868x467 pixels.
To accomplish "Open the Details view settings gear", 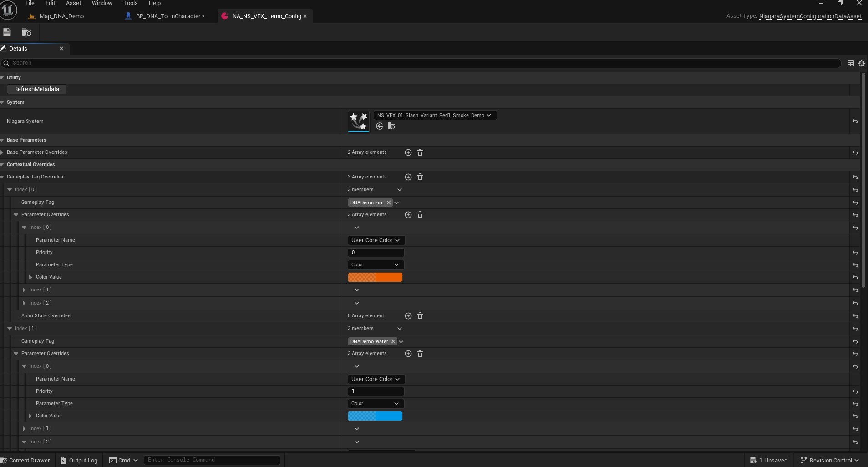I will pyautogui.click(x=861, y=63).
